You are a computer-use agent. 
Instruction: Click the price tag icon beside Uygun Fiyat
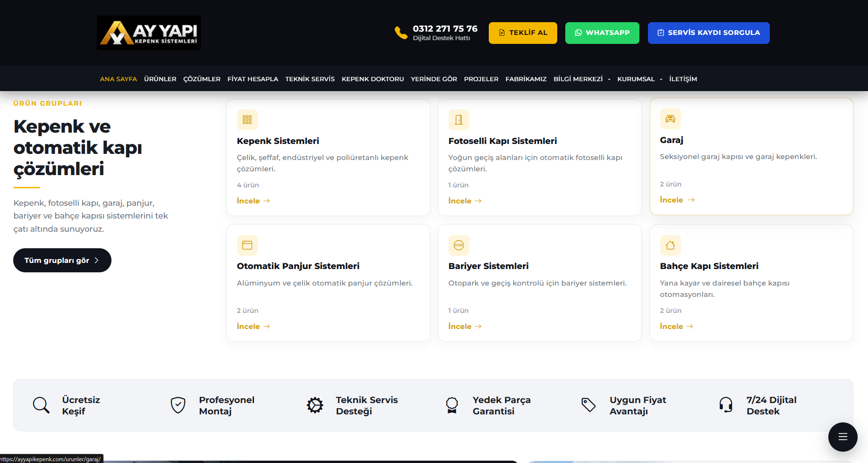click(x=588, y=405)
